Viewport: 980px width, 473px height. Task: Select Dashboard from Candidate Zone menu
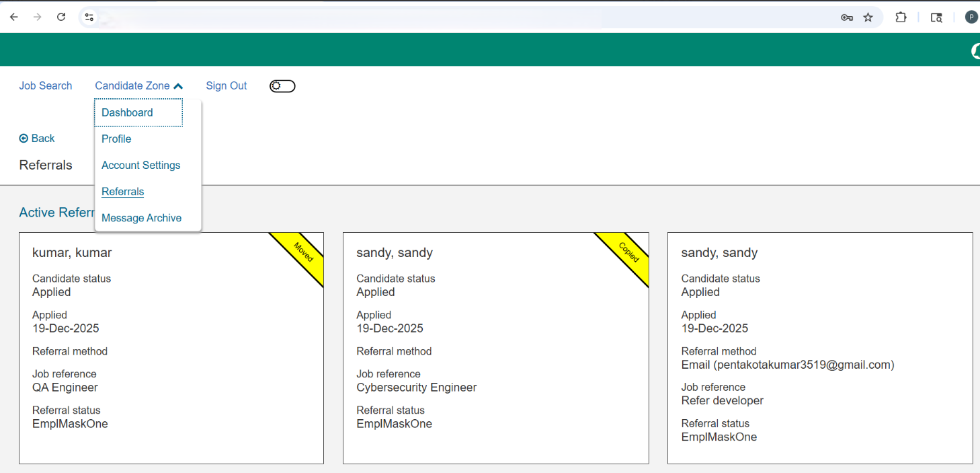click(x=127, y=113)
